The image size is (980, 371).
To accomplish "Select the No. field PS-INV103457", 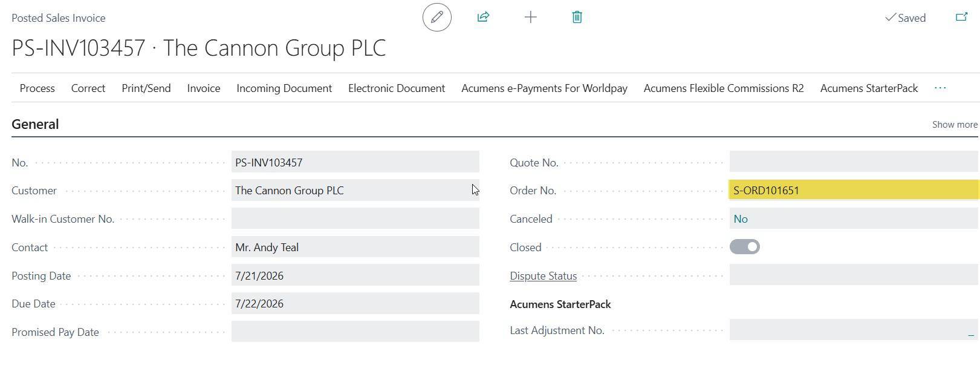I will pos(355,162).
